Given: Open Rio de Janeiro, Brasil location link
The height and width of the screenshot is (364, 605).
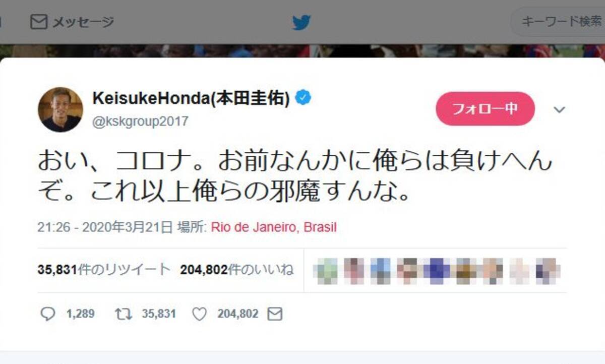Looking at the screenshot, I should 274,227.
